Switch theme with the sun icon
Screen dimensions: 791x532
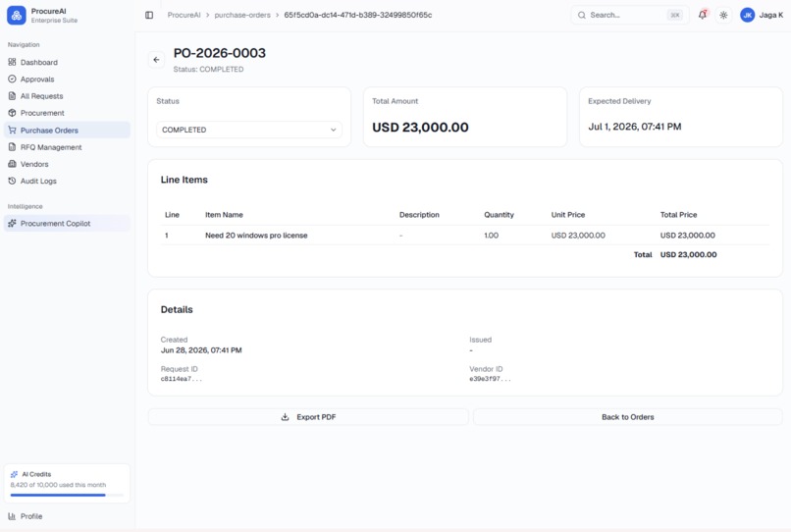point(723,15)
